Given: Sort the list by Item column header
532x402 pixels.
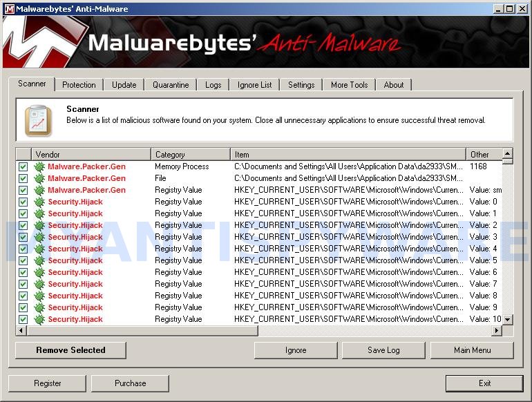Looking at the screenshot, I should click(x=348, y=154).
